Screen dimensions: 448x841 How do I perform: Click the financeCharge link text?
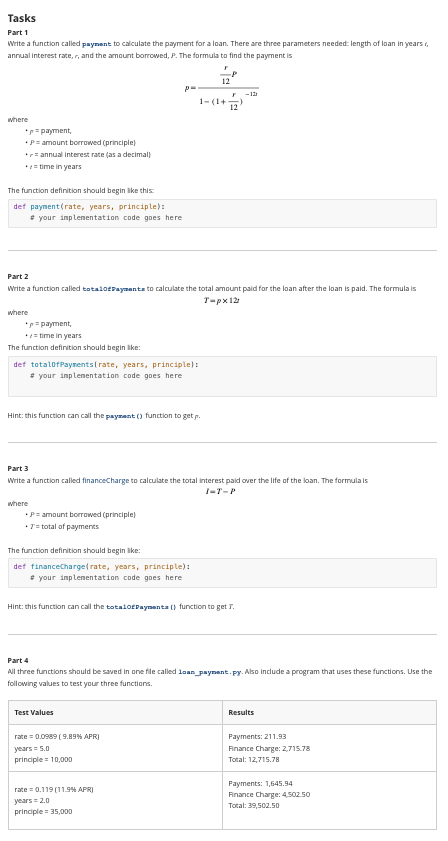coord(105,481)
